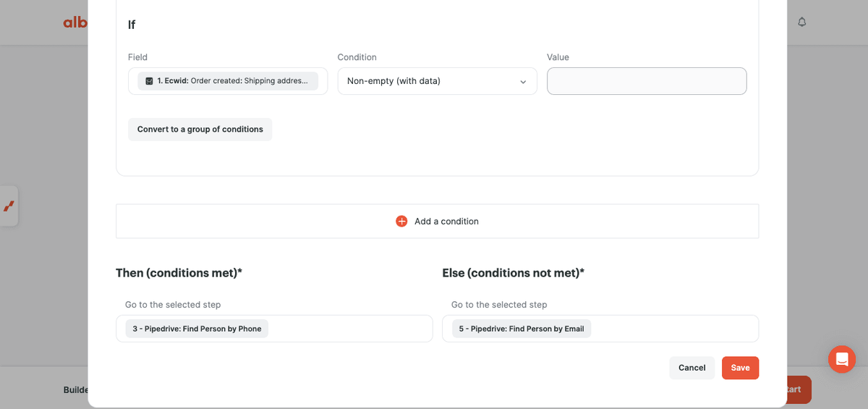Viewport: 868px width, 409px height.
Task: Expand the Condition dropdown arrow
Action: pyautogui.click(x=523, y=82)
